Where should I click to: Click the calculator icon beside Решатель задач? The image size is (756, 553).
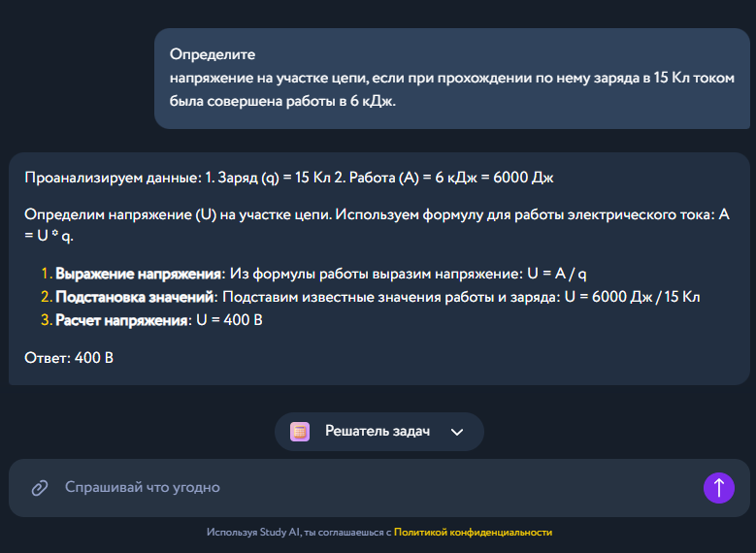click(300, 432)
